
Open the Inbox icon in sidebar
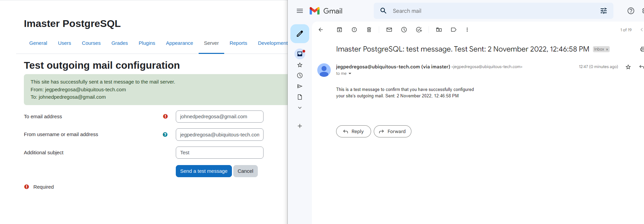[300, 54]
